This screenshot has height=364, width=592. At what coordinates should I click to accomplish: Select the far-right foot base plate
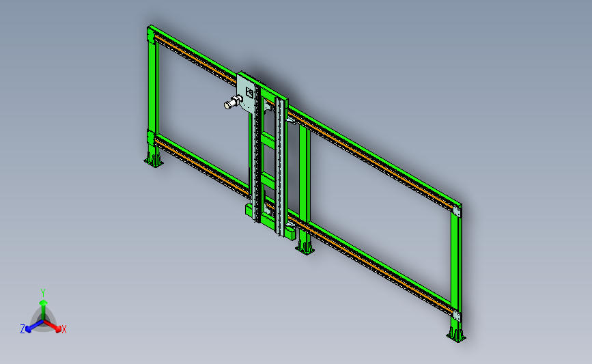click(x=456, y=337)
